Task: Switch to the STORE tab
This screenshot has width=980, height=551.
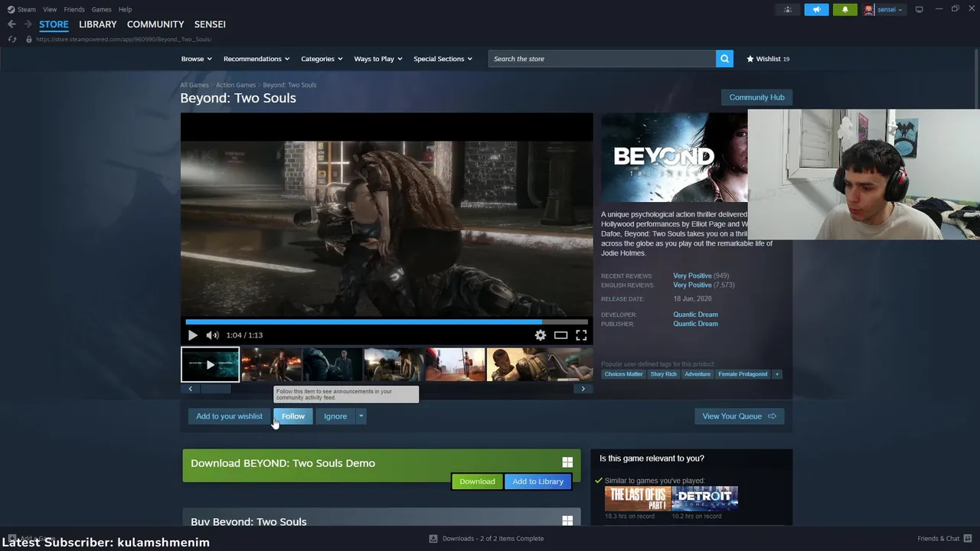Action: click(54, 24)
